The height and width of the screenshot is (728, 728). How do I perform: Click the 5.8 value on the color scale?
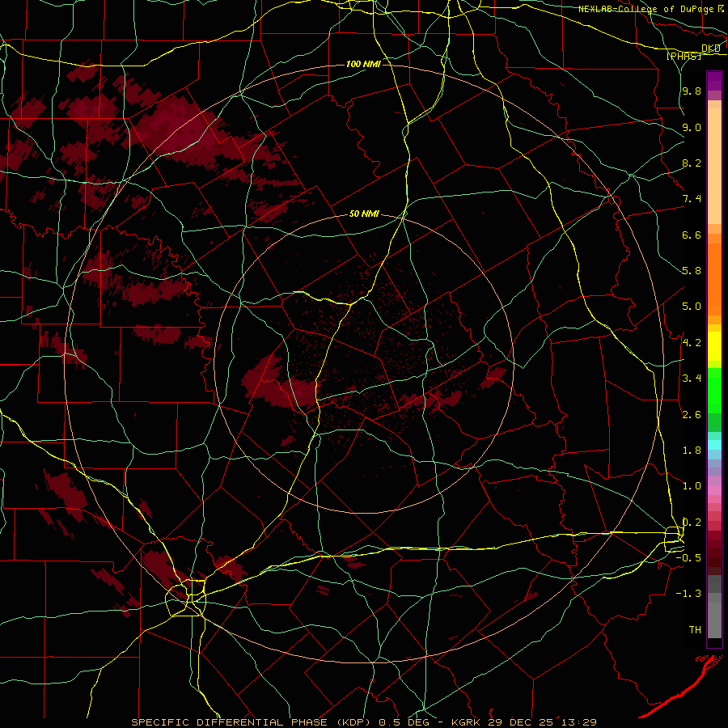(692, 271)
